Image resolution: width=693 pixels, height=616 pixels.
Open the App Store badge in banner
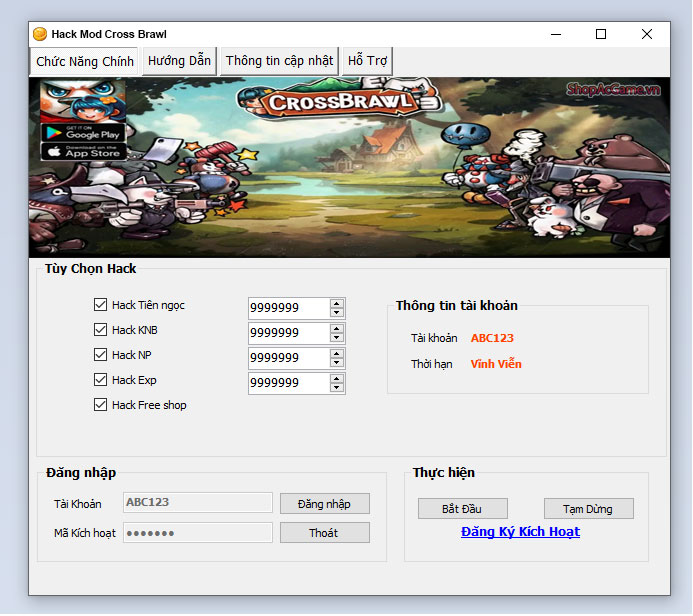83,152
